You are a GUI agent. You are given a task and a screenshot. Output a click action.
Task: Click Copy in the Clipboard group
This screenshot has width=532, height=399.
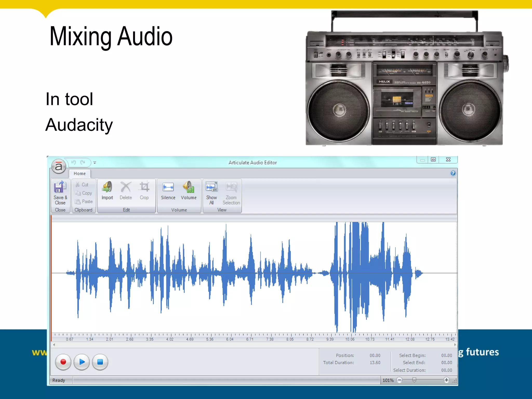point(84,193)
